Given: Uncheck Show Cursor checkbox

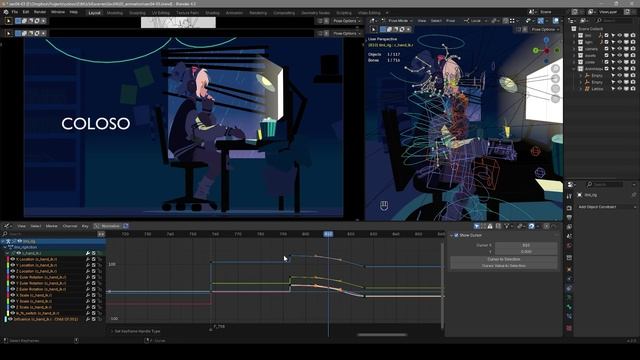Looking at the screenshot, I should pos(456,236).
